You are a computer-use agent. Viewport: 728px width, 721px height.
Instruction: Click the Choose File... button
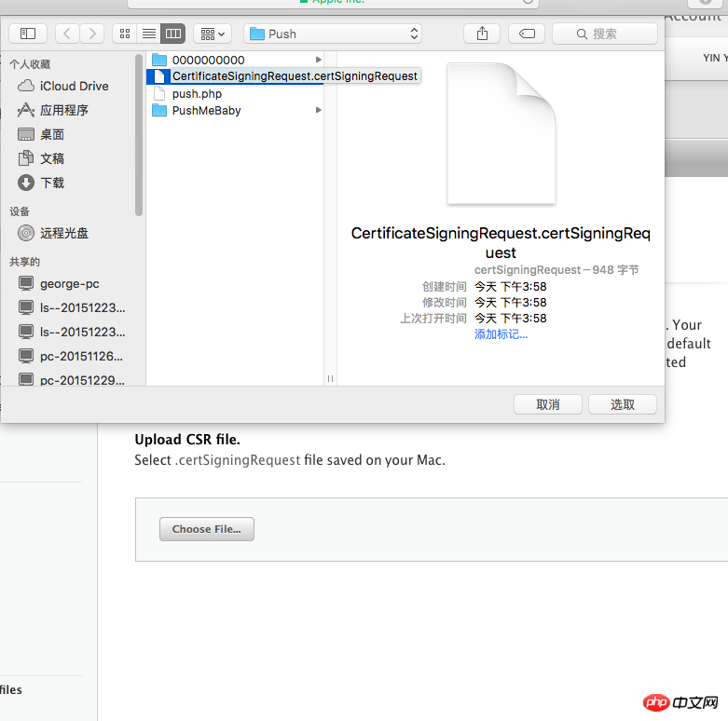tap(207, 529)
